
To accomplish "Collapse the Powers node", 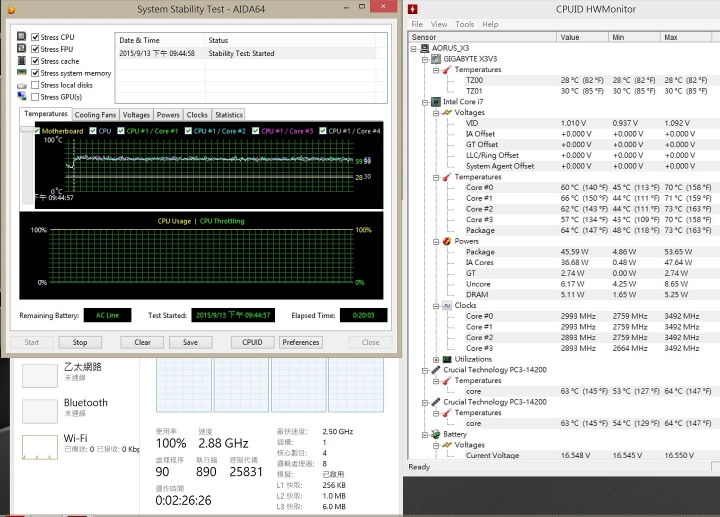I will [436, 242].
